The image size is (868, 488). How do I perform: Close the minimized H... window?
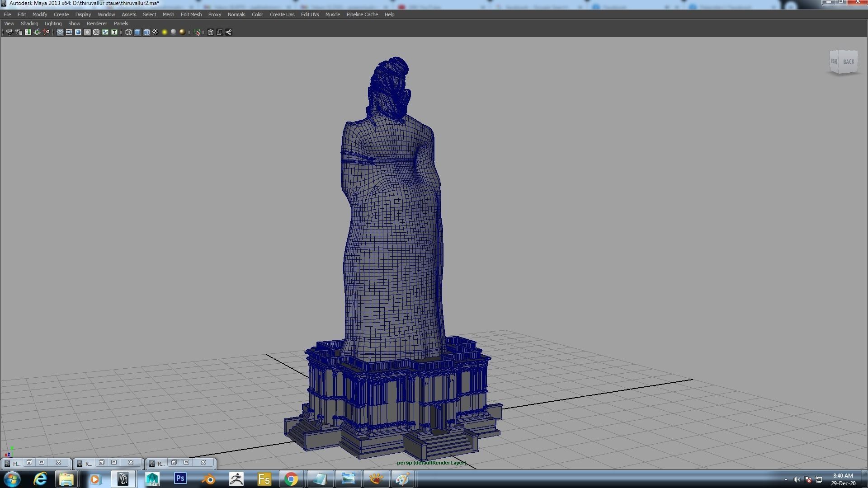pyautogui.click(x=58, y=463)
